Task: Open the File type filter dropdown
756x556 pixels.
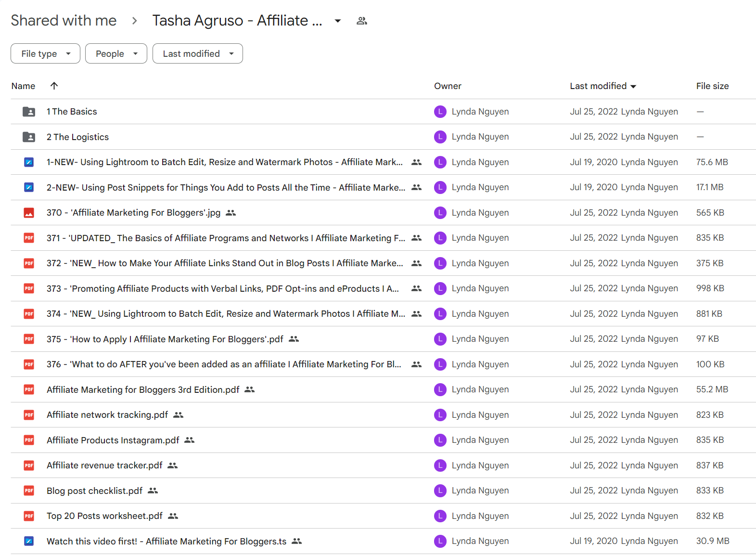Action: click(x=45, y=53)
